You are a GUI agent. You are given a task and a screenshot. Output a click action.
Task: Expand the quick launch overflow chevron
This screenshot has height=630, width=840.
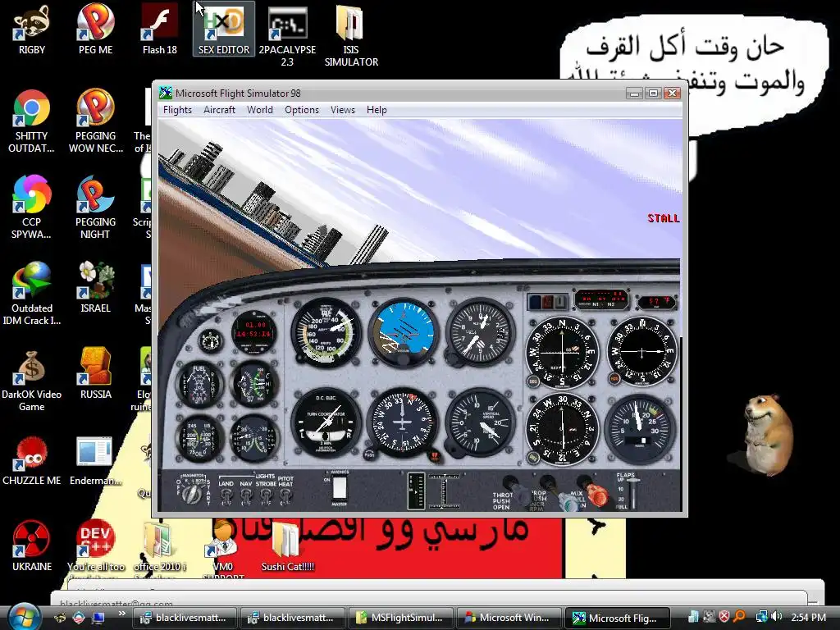(121, 614)
